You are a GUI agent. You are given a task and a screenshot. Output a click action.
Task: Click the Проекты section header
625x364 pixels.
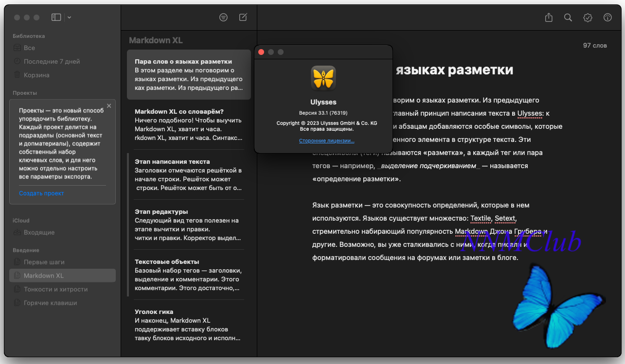(25, 93)
